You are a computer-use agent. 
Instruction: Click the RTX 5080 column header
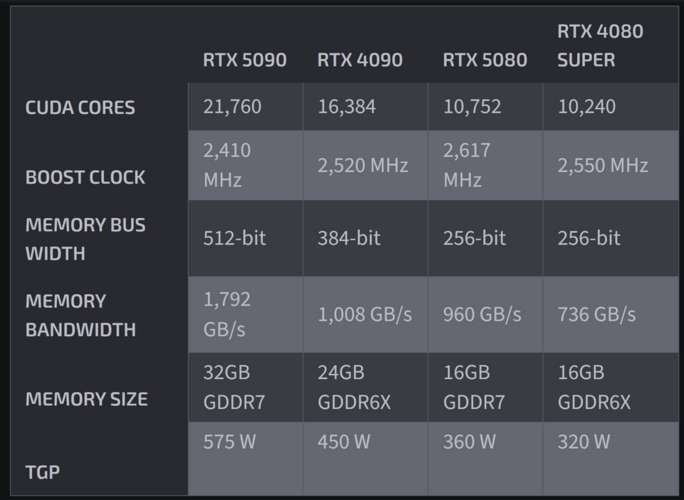click(485, 60)
